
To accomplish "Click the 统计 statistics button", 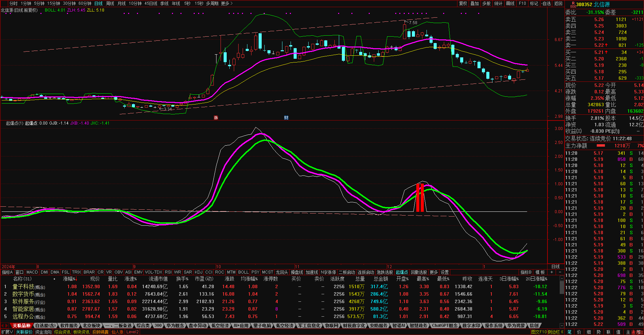I will point(499,3).
